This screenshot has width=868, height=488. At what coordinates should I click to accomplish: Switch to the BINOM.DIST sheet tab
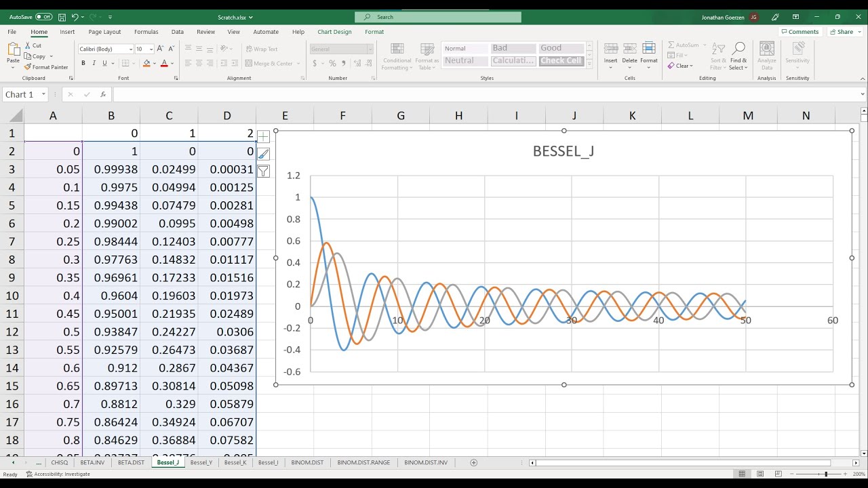[307, 462]
